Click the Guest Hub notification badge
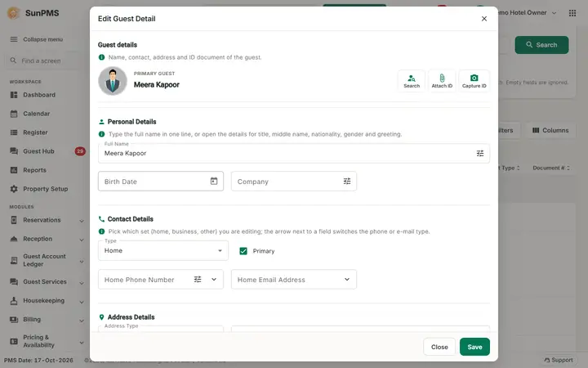This screenshot has width=588, height=368. [x=80, y=151]
